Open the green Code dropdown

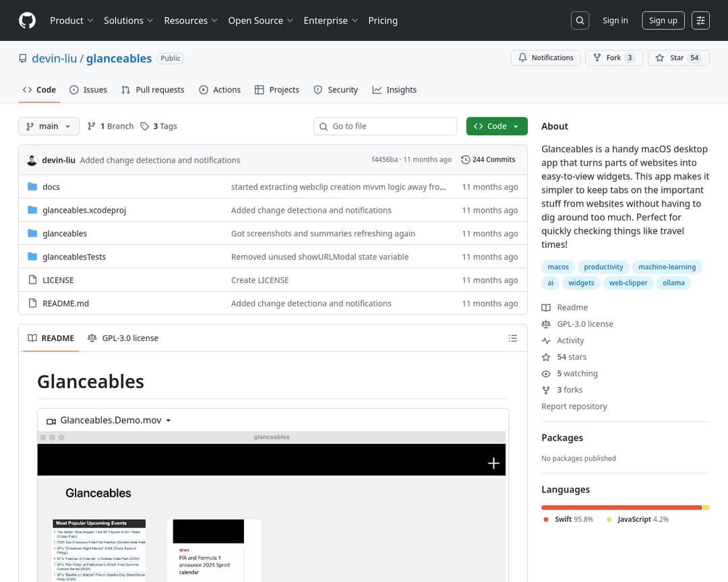[496, 126]
